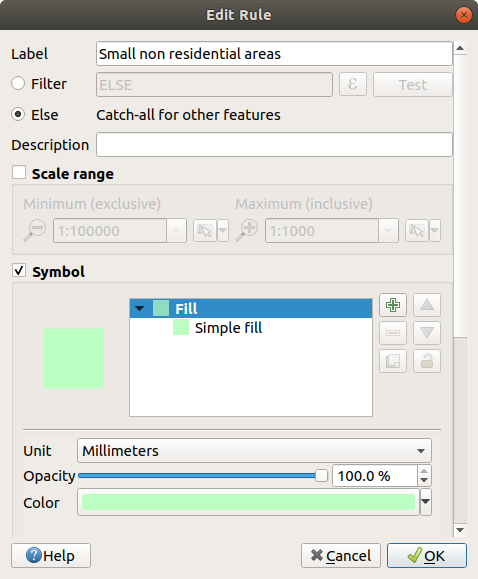Click the light green Color swatch bar
This screenshot has height=579, width=478.
point(248,502)
